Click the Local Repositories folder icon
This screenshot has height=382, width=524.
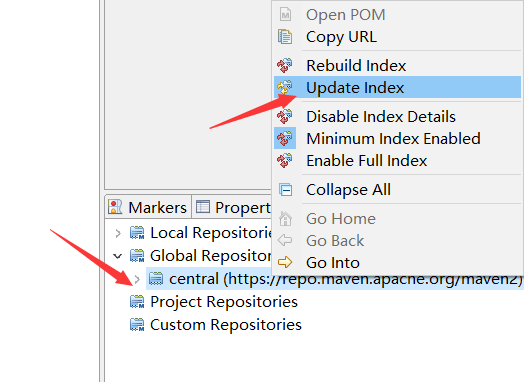137,233
